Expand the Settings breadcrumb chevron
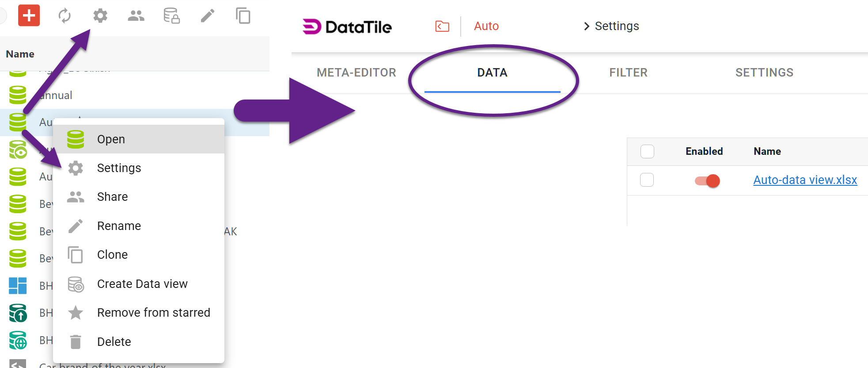 coord(586,27)
